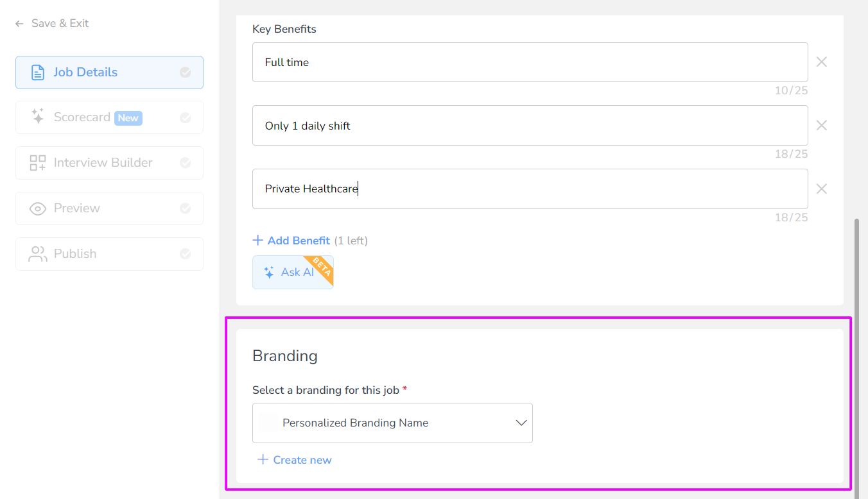Image resolution: width=868 pixels, height=499 pixels.
Task: Remove the Full time benefit
Action: (821, 62)
